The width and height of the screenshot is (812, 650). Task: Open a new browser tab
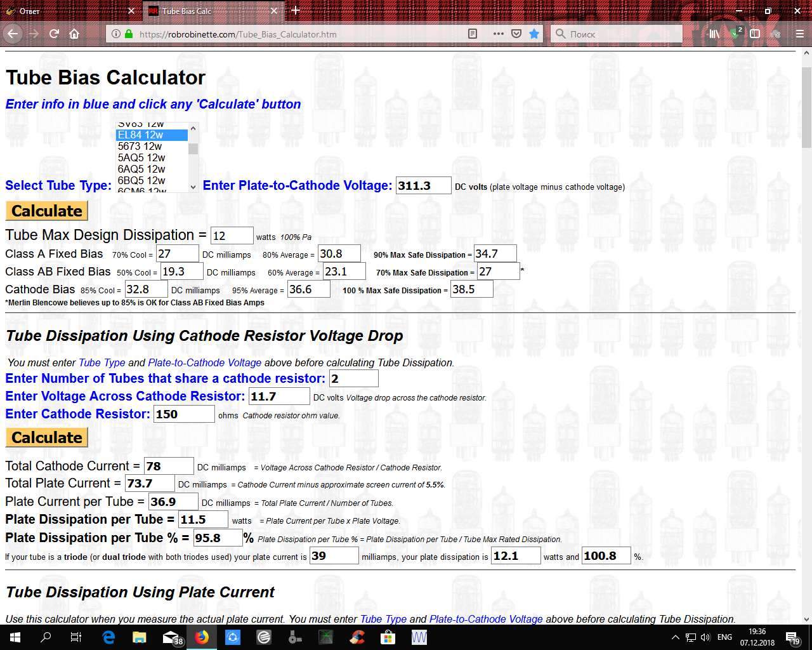pyautogui.click(x=296, y=11)
